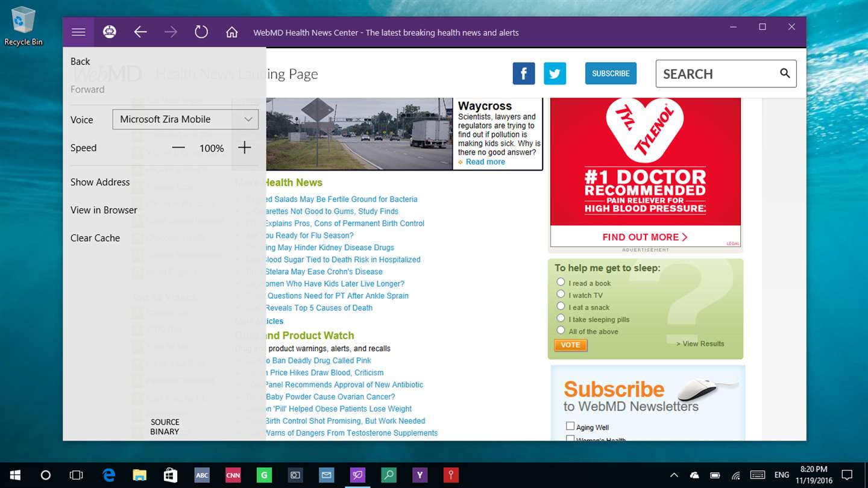Check the Aging Well newsletter box

point(570,426)
